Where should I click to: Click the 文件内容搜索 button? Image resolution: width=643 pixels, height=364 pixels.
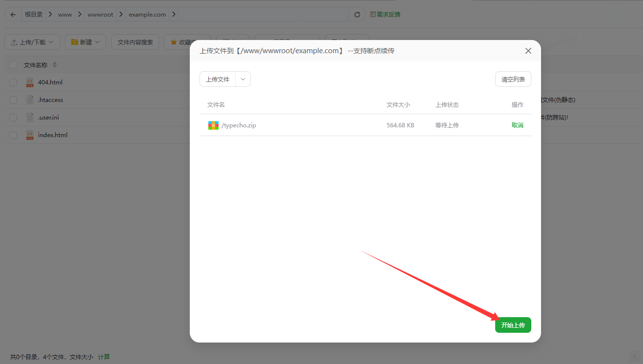[x=135, y=42]
